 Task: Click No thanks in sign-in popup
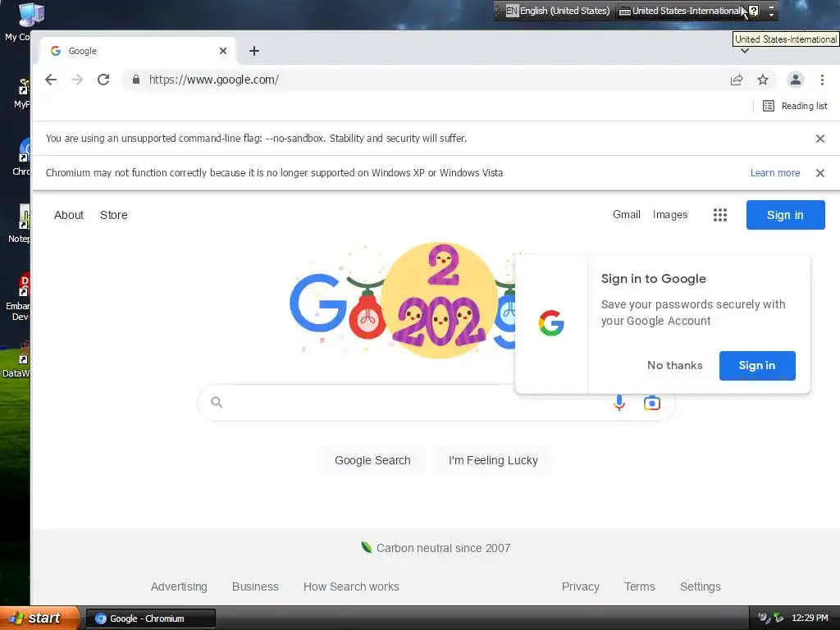674,365
